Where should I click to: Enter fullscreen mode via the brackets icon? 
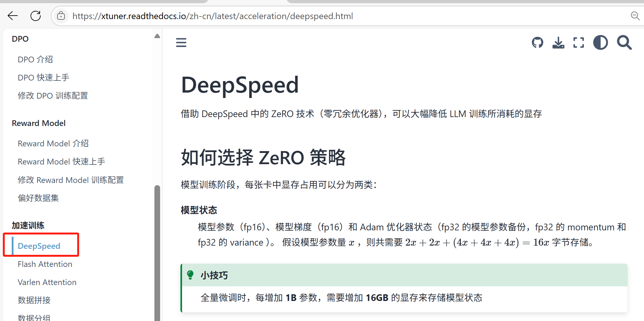pyautogui.click(x=579, y=42)
